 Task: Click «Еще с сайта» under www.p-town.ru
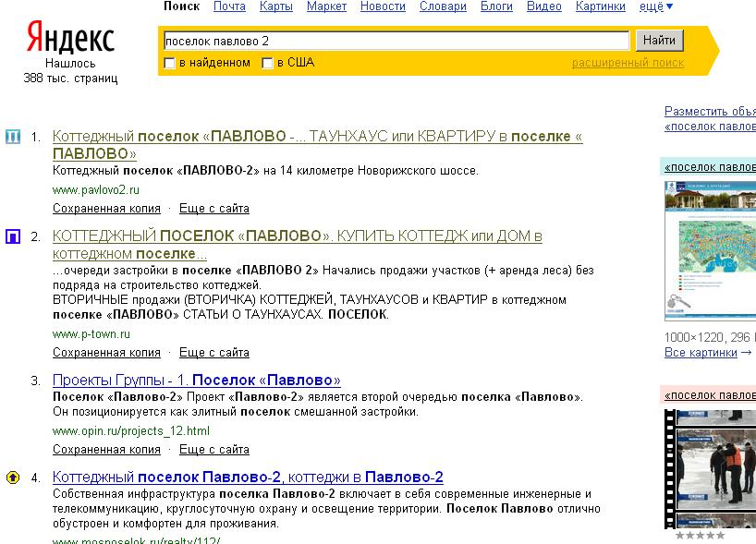coord(213,352)
